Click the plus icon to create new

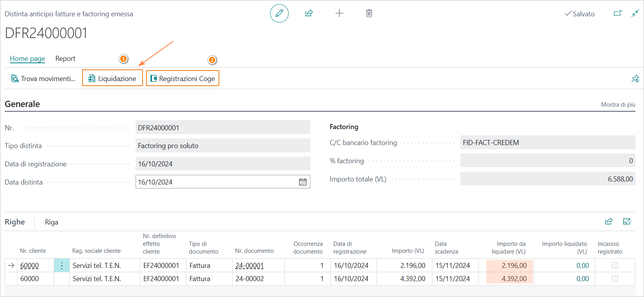click(339, 14)
